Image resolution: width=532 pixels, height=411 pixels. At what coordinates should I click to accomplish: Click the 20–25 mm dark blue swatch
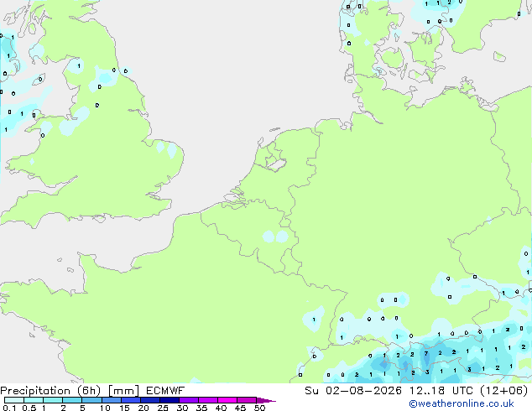pos(150,400)
